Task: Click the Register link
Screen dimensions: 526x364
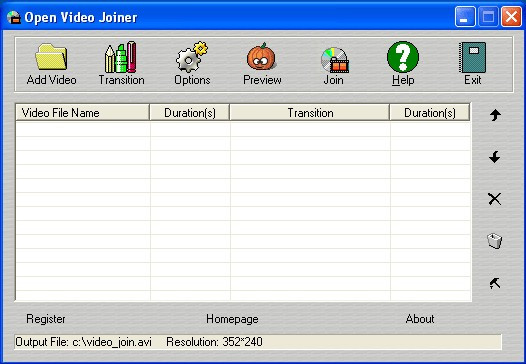Action: [x=46, y=319]
